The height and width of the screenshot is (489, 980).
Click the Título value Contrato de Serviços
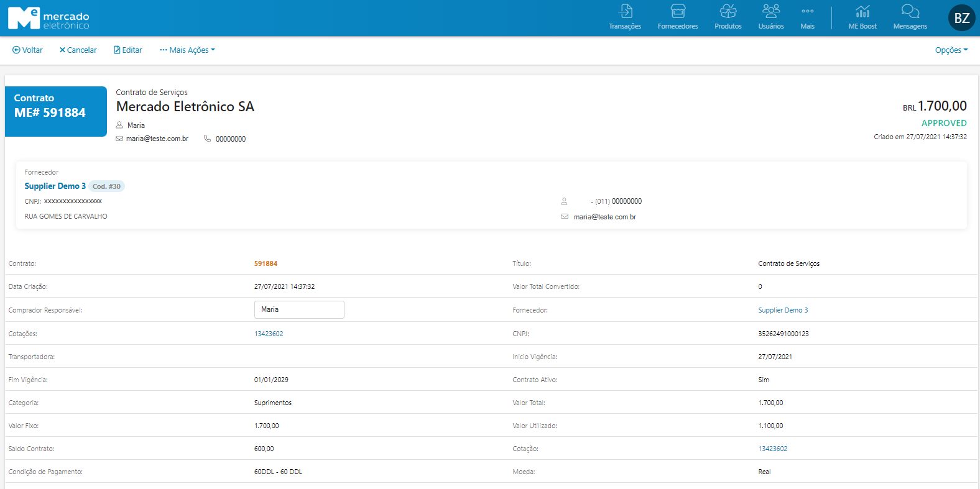789,263
